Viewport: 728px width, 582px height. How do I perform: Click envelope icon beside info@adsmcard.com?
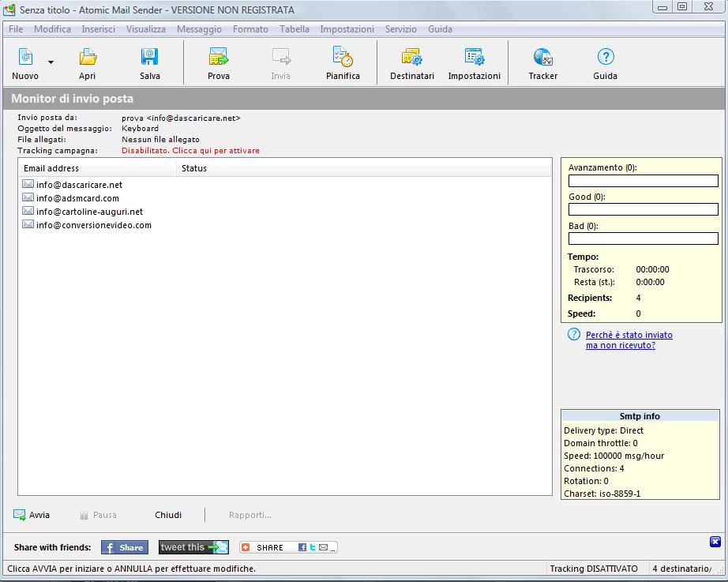click(28, 197)
